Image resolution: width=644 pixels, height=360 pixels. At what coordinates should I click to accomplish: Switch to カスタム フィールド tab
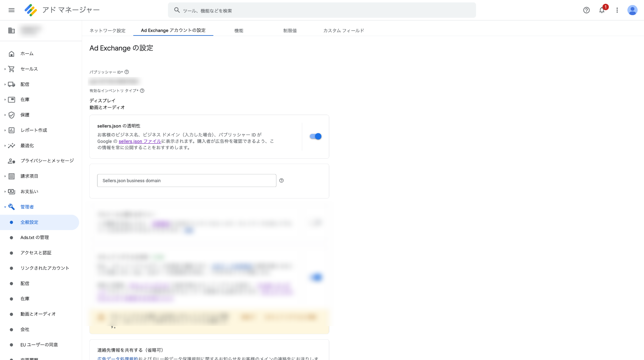click(x=343, y=30)
